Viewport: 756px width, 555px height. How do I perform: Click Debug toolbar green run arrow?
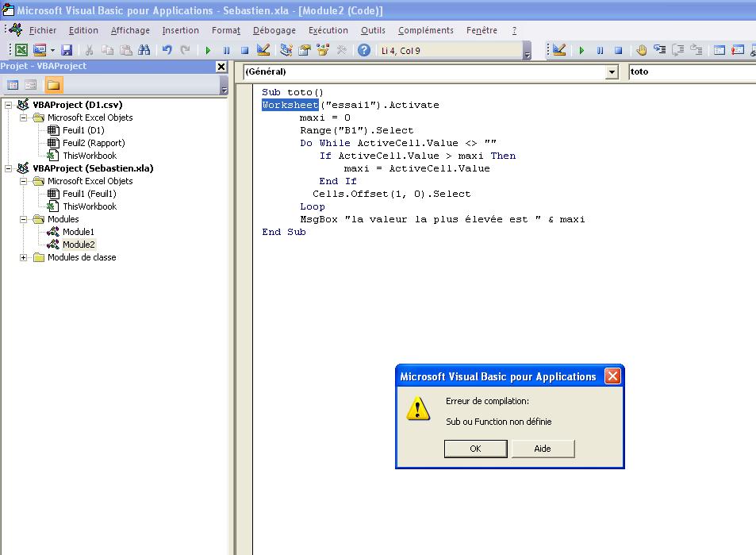(x=581, y=50)
